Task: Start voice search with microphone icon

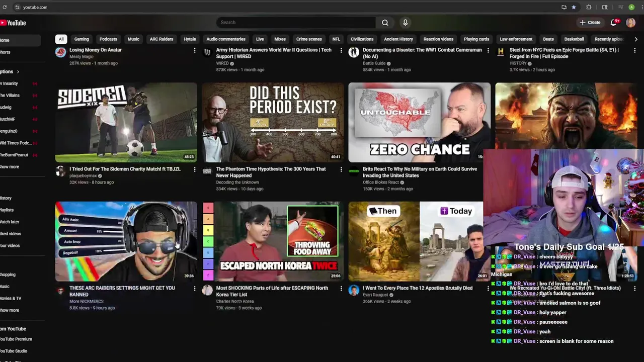Action: (405, 23)
